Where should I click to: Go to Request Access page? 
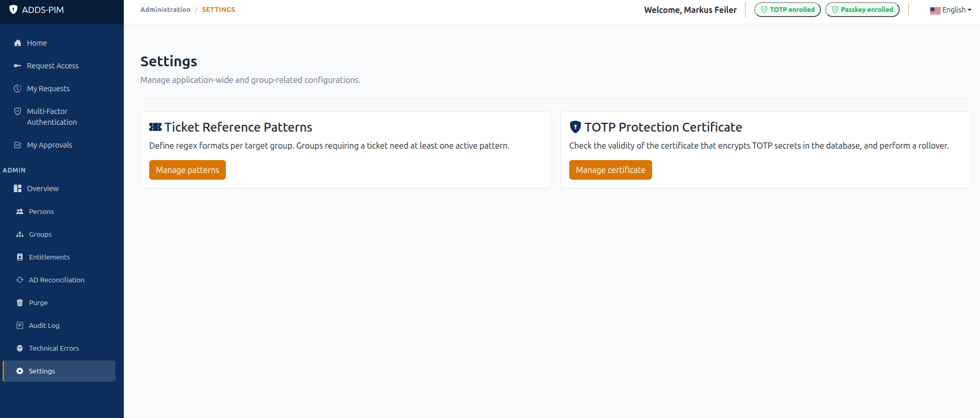pyautogui.click(x=59, y=66)
